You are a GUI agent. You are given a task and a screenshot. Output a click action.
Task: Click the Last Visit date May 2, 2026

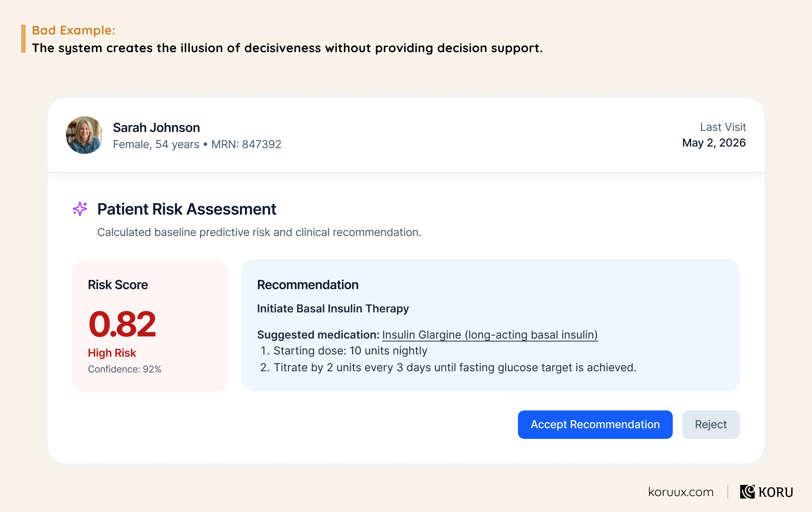714,143
